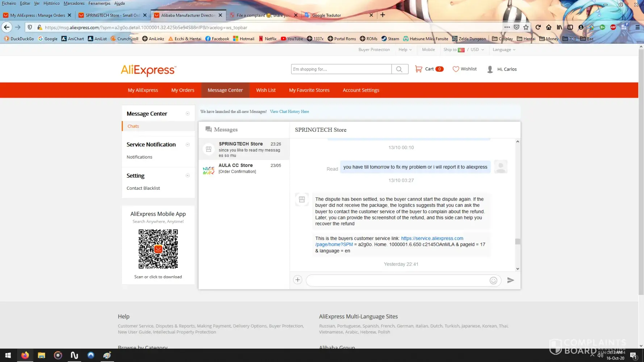Click the chat message input field
644x362 pixels.
397,281
